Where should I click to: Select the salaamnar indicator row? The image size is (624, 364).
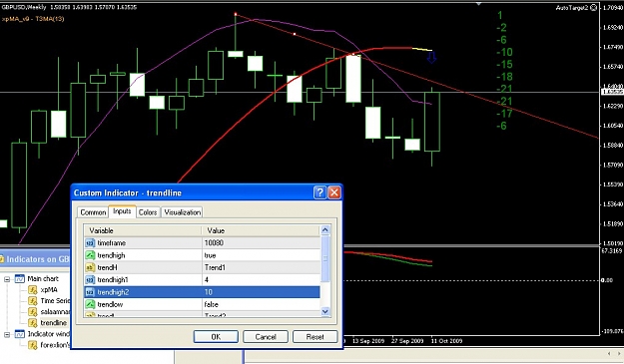(x=55, y=312)
